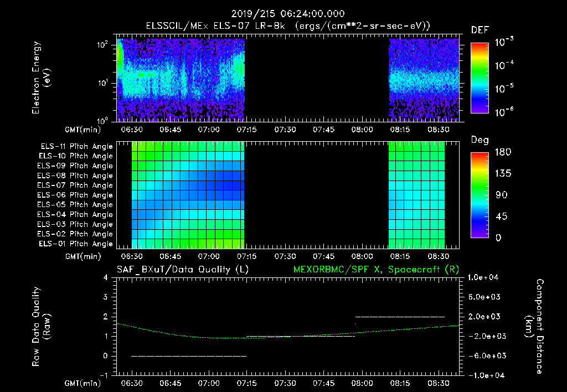
Task: Click the 4 tick on Raw Data Quality axis
Action: pyautogui.click(x=105, y=278)
